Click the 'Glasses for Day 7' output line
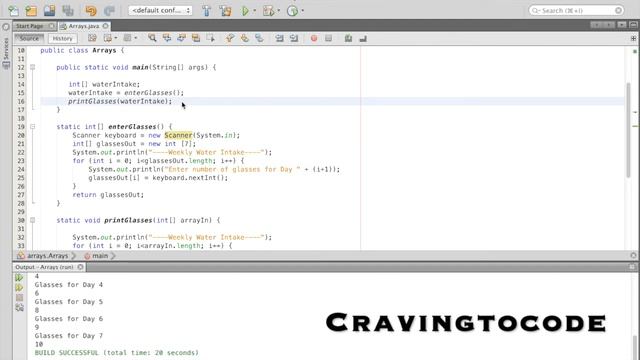Viewport: 640px width, 360px height. point(69,336)
